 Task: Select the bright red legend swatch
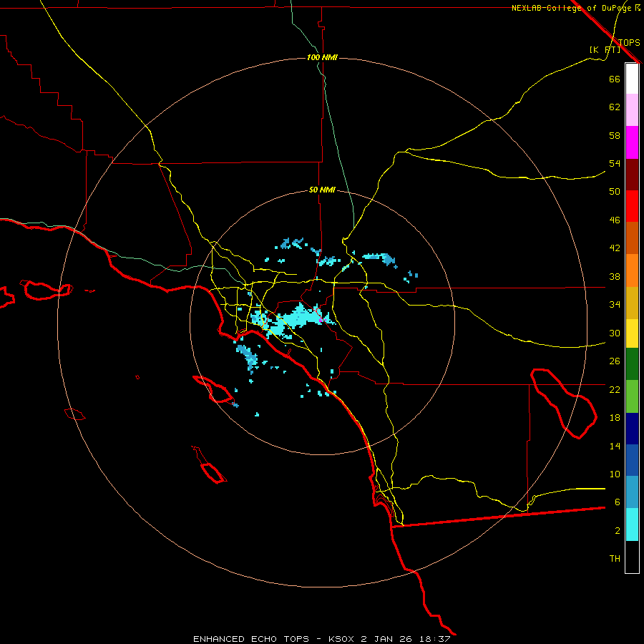tap(632, 206)
